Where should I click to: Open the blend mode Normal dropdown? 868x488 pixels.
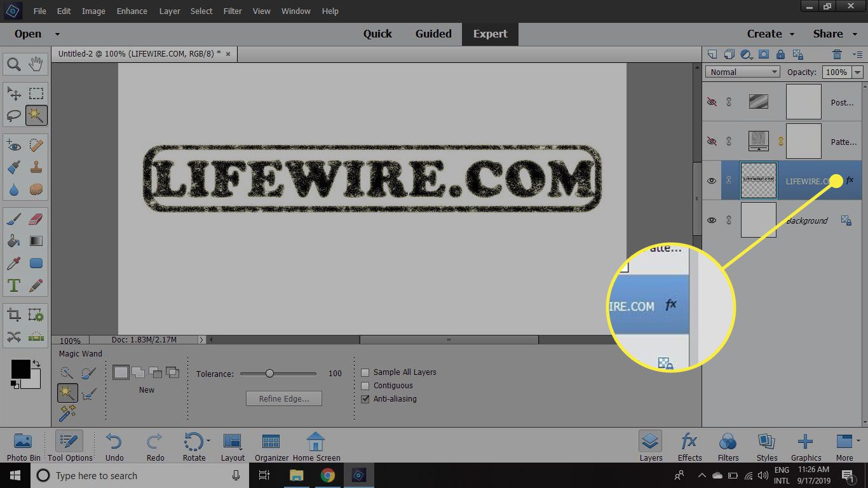click(743, 72)
